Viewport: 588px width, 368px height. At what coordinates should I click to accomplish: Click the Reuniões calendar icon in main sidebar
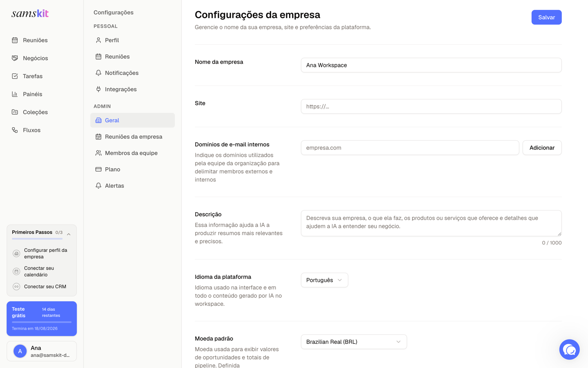click(15, 40)
